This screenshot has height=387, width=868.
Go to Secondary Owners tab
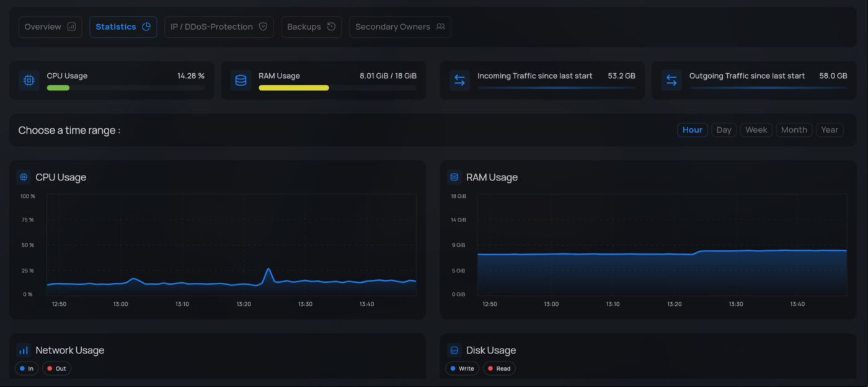pos(400,27)
